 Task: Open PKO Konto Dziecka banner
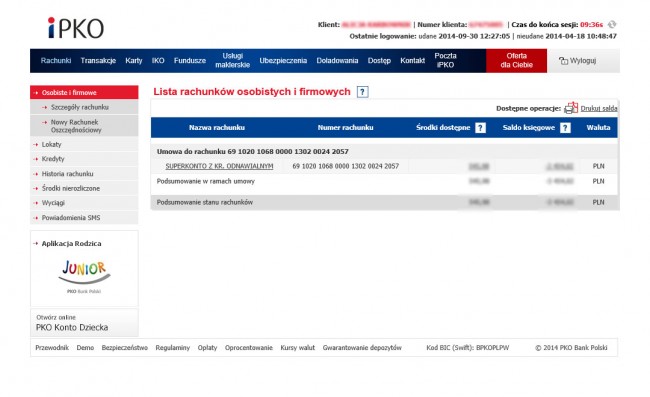[x=84, y=323]
